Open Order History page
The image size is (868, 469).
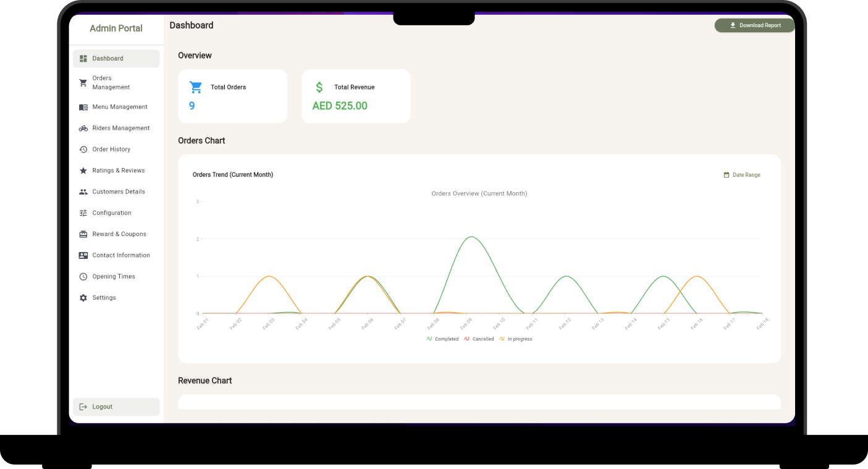pyautogui.click(x=116, y=150)
